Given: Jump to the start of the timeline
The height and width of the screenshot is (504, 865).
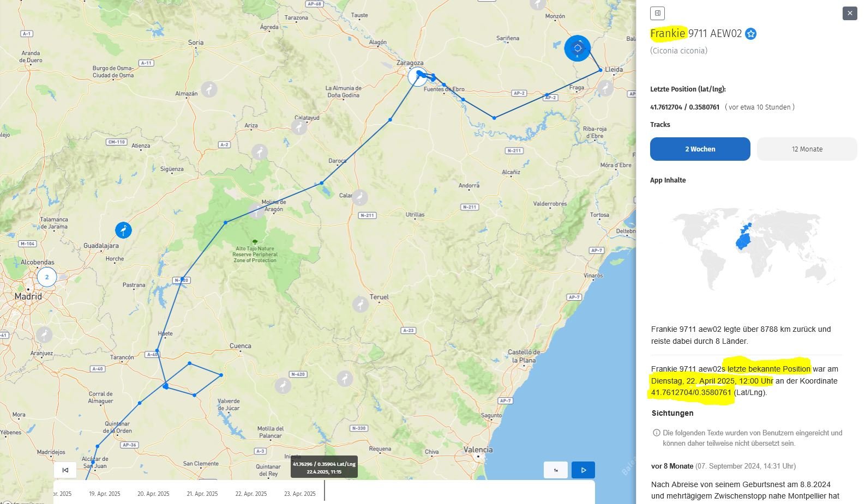Looking at the screenshot, I should pyautogui.click(x=65, y=470).
